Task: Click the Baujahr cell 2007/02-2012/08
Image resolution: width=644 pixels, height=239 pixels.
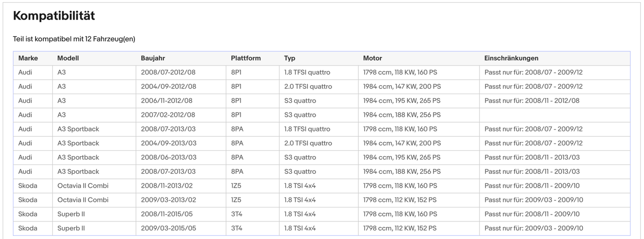Action: [168, 115]
